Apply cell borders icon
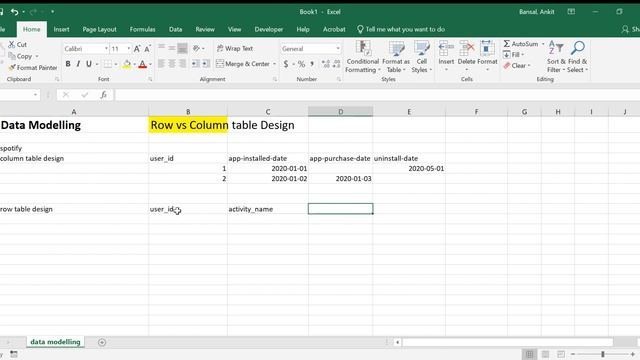Screen dimensions: 640x360 pyautogui.click(x=107, y=64)
